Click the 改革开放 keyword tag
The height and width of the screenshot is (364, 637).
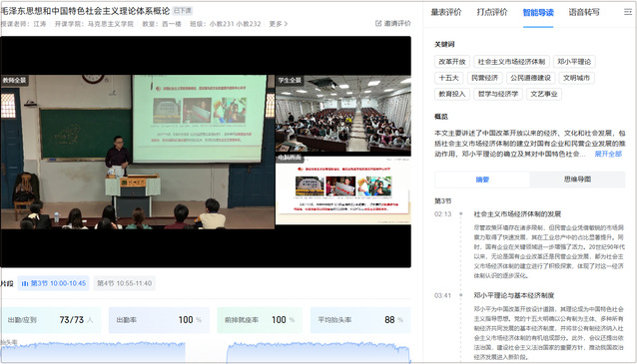(x=451, y=62)
